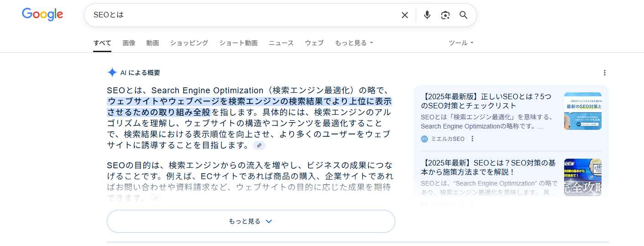644x246 pixels.
Task: Click the ミエルカSEO site favicon
Action: pyautogui.click(x=424, y=139)
